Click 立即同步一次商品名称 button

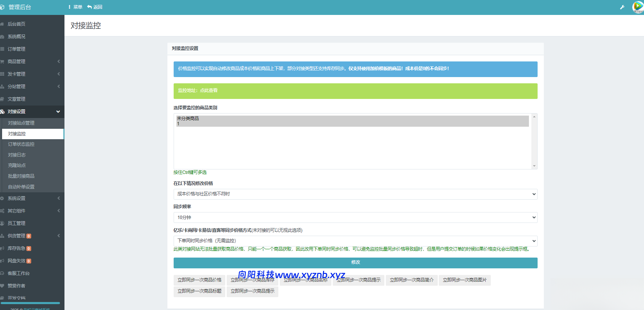305,280
